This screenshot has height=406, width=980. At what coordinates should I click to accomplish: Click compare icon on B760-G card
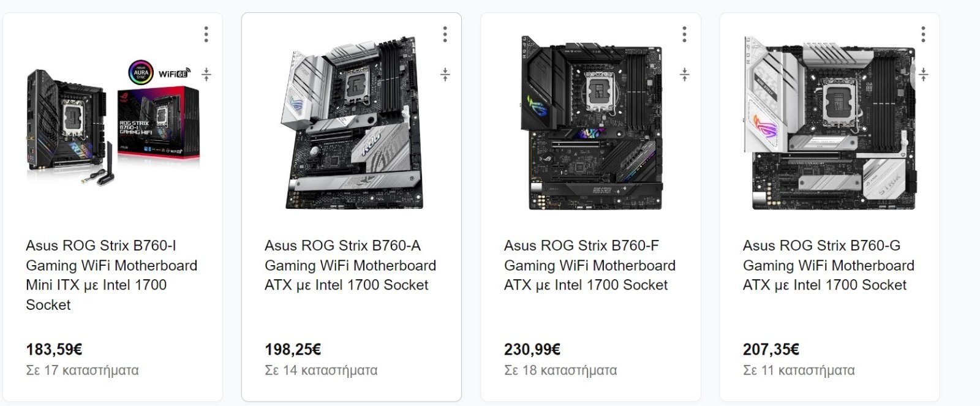(x=924, y=75)
